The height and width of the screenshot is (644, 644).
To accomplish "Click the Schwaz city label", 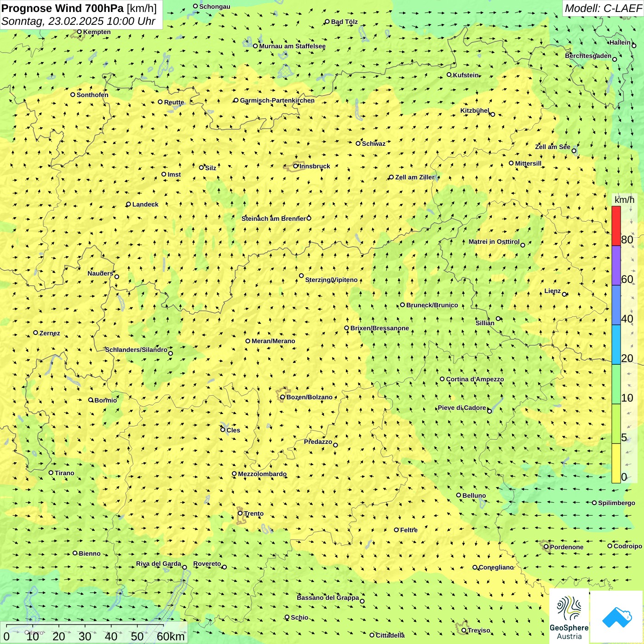I will pyautogui.click(x=374, y=144).
